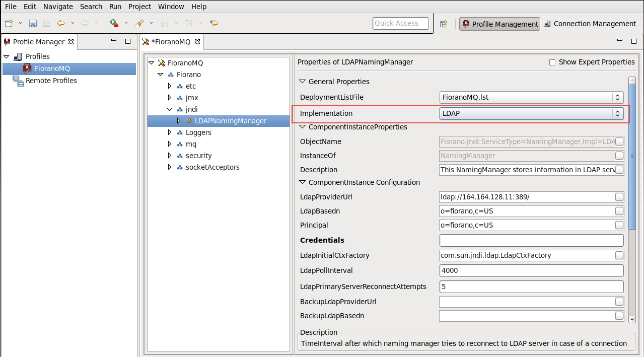644x357 pixels.
Task: Click the Search flashlight toolbar icon
Action: coord(139,23)
